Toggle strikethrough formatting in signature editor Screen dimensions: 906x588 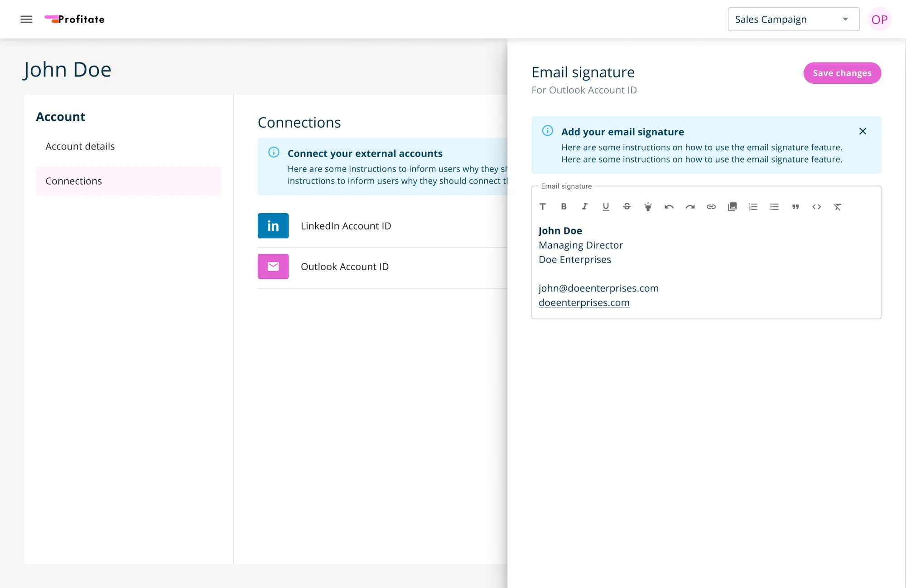click(x=627, y=207)
